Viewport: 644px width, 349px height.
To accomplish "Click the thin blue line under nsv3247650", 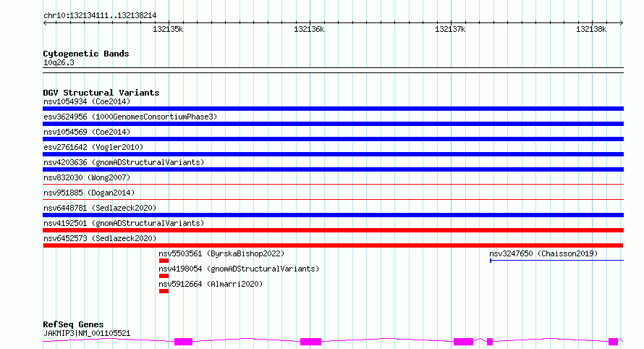I will tap(556, 260).
